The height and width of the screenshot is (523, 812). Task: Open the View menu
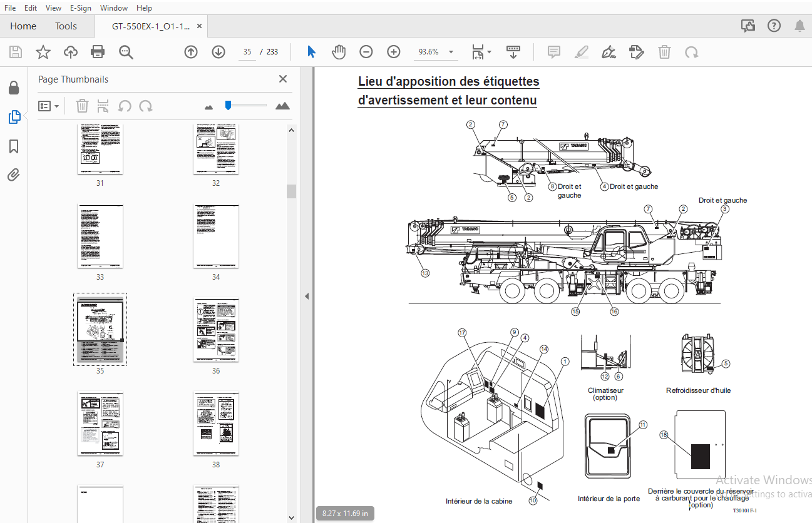coord(54,8)
